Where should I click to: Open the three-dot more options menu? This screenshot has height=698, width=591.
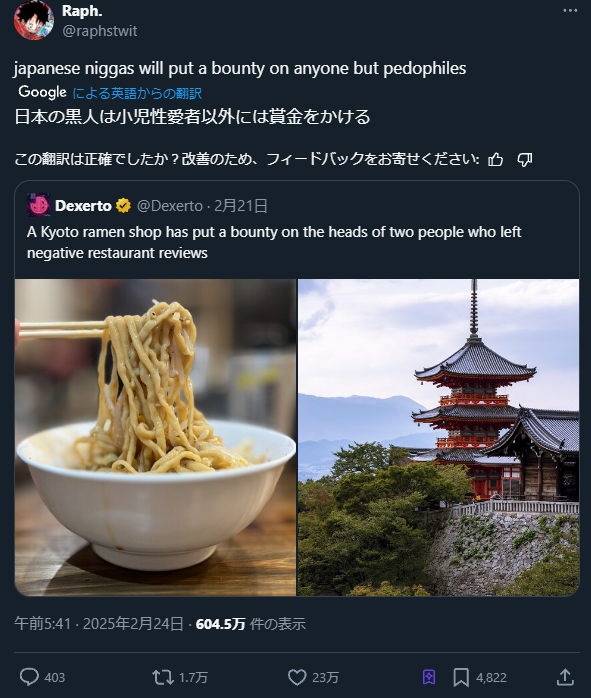pos(570,11)
